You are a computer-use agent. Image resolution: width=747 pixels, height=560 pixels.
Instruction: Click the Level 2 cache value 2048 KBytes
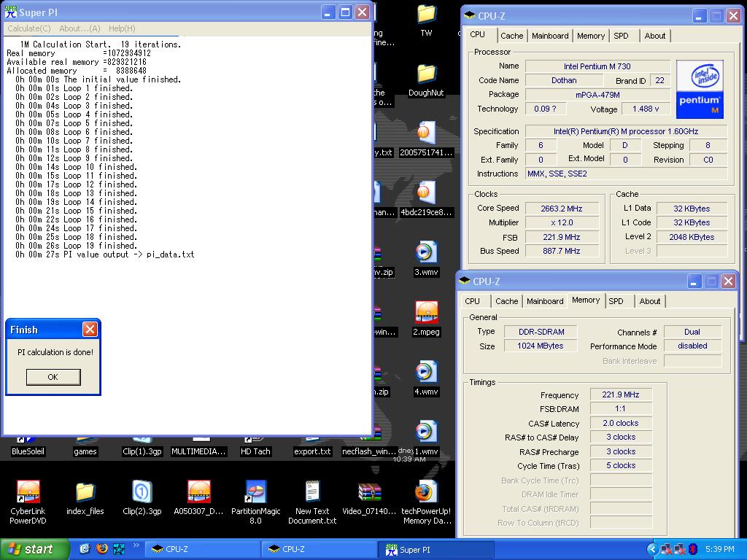(692, 237)
